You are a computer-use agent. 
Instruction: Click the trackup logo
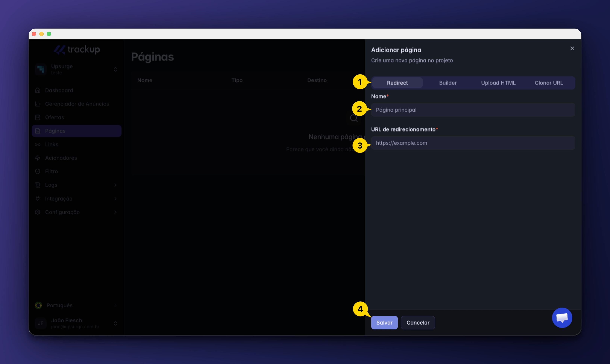tap(77, 50)
